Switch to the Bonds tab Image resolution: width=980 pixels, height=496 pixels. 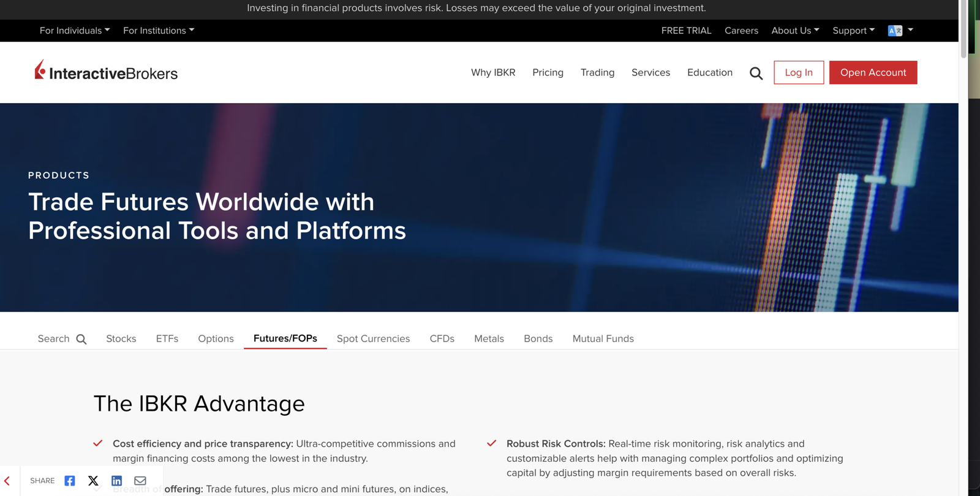pos(538,338)
